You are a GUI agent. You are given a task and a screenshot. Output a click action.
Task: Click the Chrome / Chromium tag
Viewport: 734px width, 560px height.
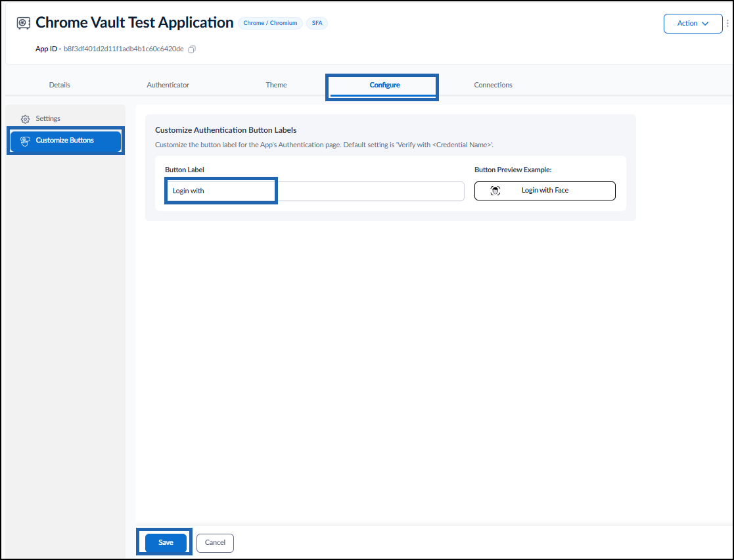pyautogui.click(x=270, y=23)
